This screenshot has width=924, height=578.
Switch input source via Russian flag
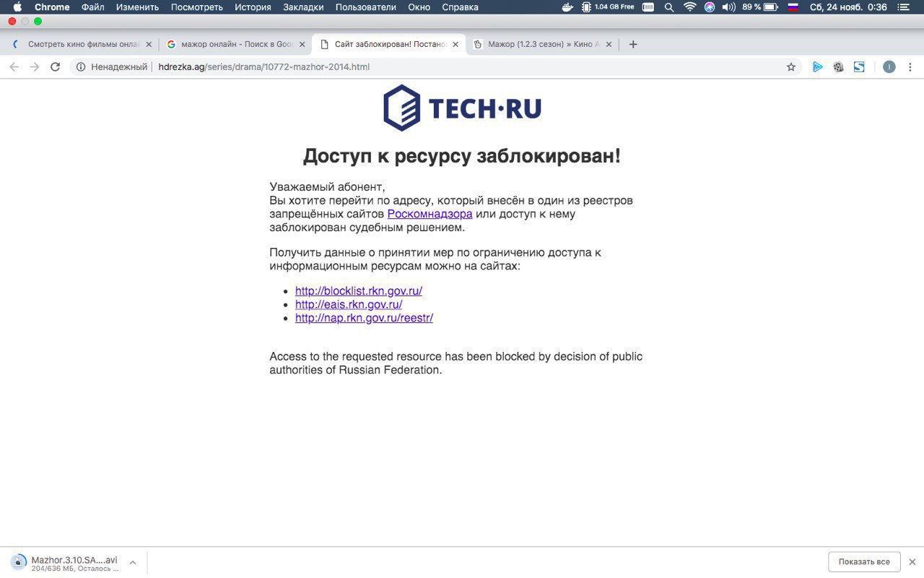click(793, 7)
